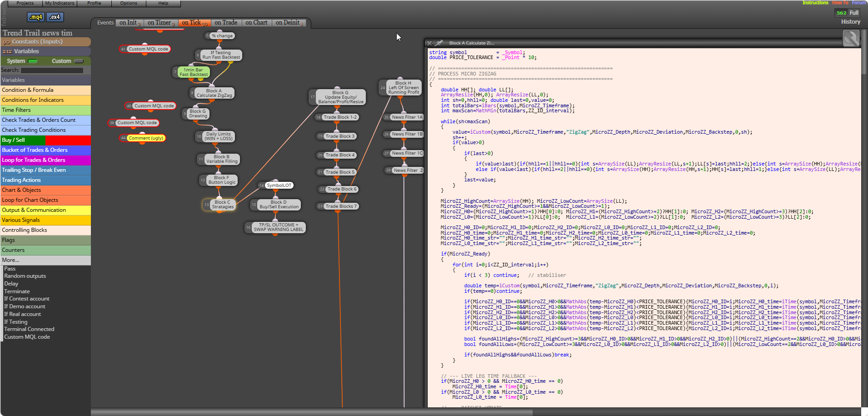The height and width of the screenshot is (416, 868).
Task: Toggle the Full mode button
Action: [x=854, y=13]
